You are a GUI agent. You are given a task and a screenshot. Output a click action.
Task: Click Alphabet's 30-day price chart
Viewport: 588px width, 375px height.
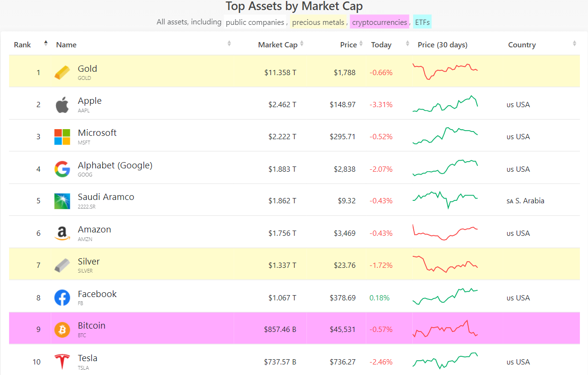[445, 168]
